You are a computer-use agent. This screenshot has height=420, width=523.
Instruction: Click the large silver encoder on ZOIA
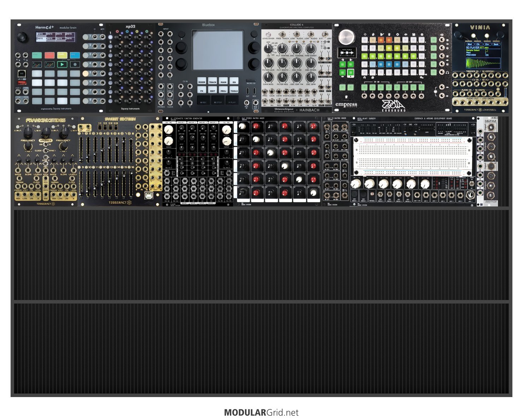[x=346, y=36]
